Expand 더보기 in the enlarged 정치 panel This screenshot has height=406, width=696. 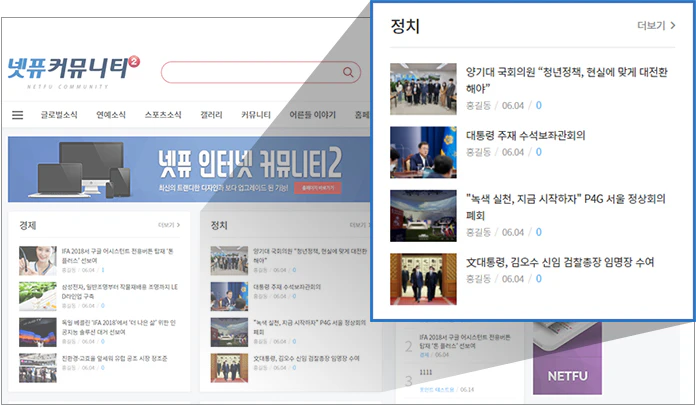coord(656,26)
